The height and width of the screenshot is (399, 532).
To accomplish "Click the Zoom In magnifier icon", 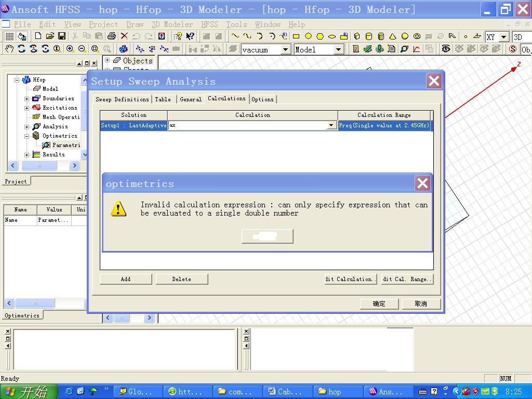I will click(x=70, y=49).
